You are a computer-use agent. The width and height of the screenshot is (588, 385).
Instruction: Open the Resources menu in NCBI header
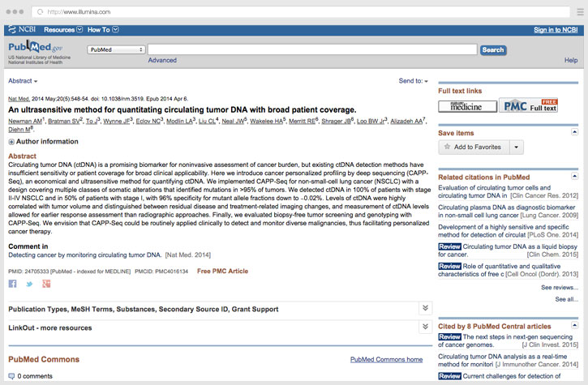(x=62, y=29)
